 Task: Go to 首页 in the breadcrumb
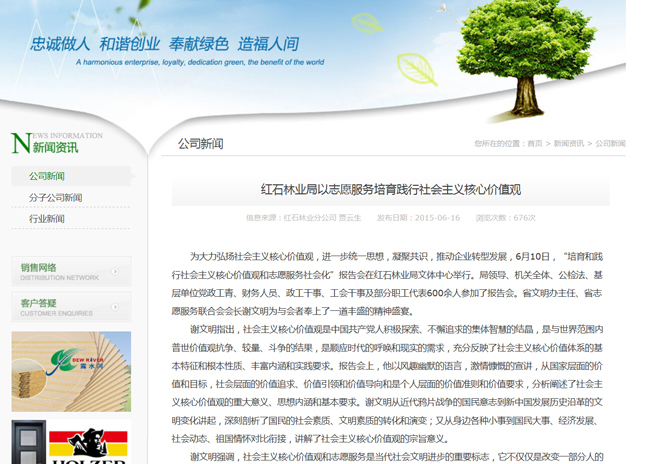tap(535, 144)
